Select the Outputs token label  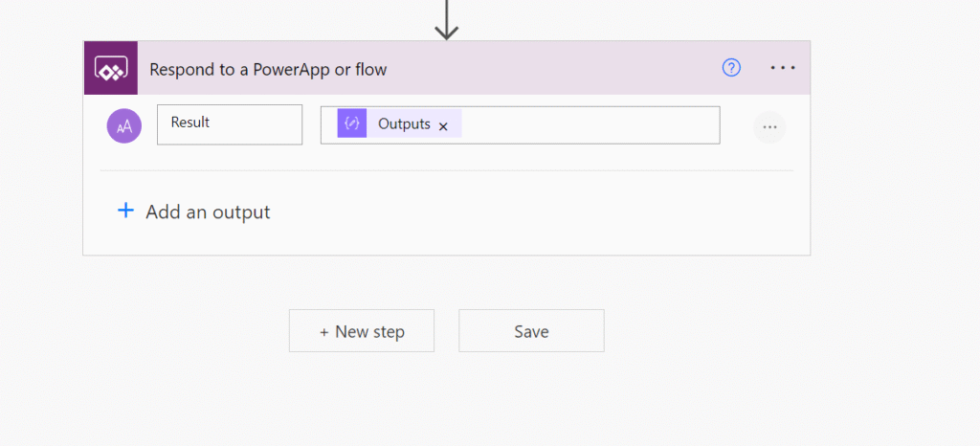coord(404,123)
